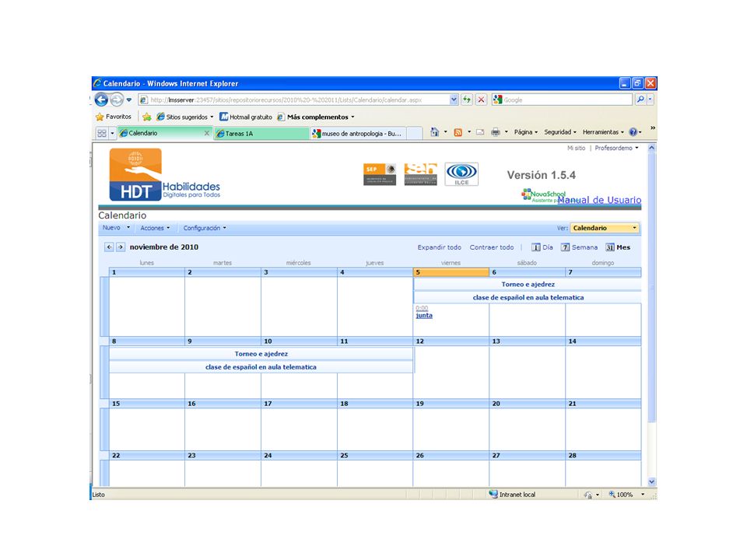This screenshot has height=560, width=747.
Task: Switch to Semana calendar view
Action: [x=579, y=247]
